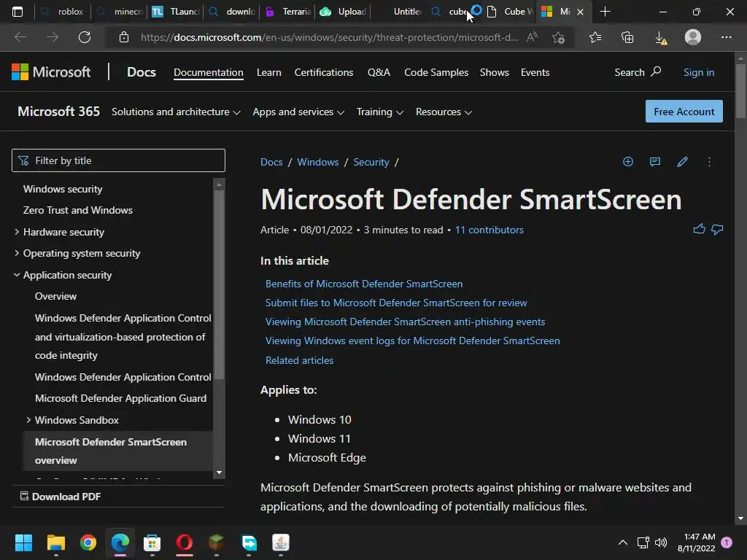
Task: Select Microsoft Defender Application Guard item
Action: pos(120,398)
